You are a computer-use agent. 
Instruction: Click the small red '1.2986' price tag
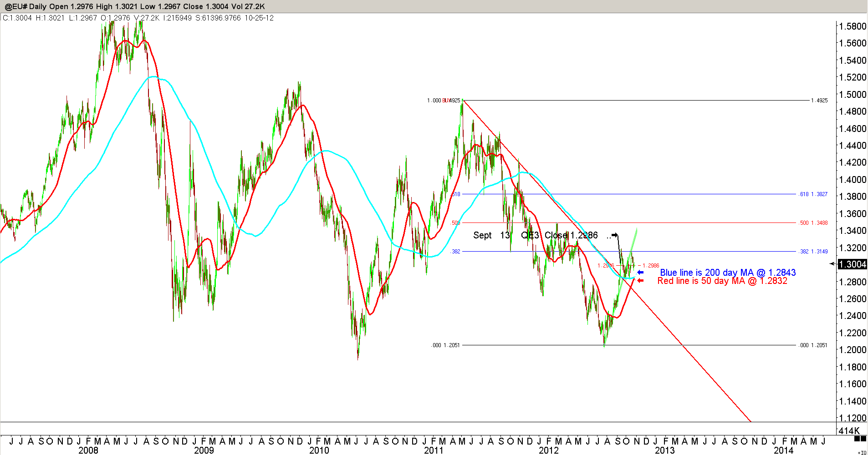click(651, 266)
